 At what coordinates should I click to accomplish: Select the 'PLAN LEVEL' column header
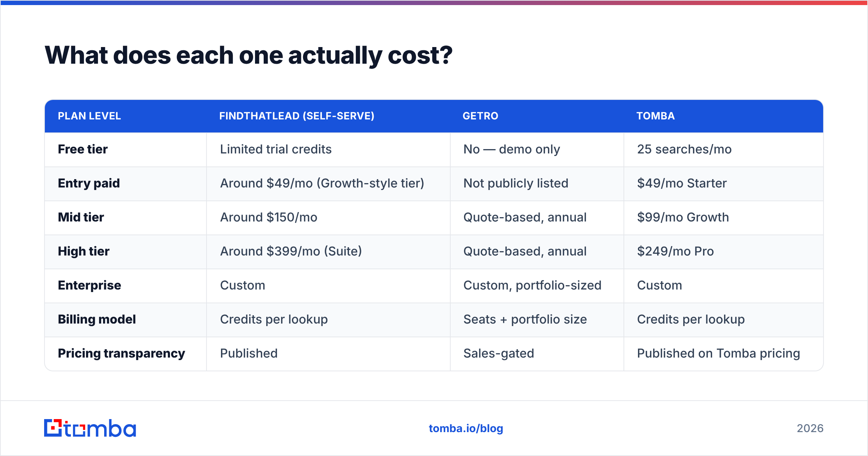pyautogui.click(x=89, y=116)
